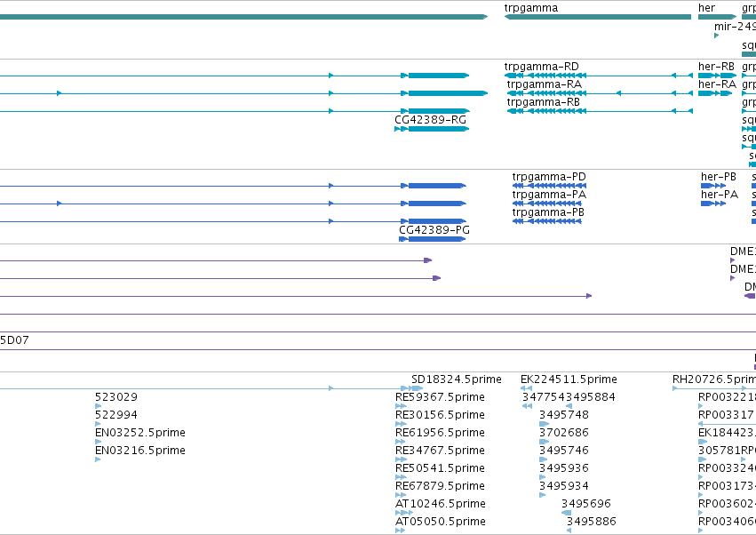Open feature 3495696

click(585, 504)
